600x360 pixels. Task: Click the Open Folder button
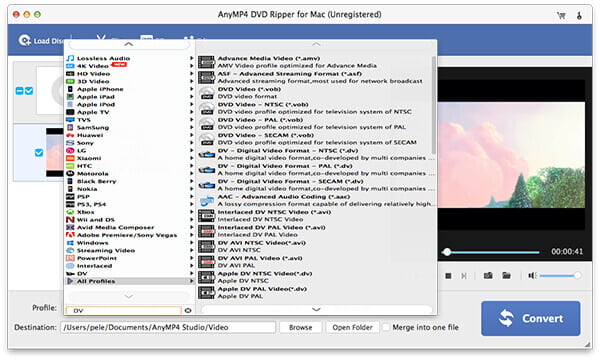[352, 327]
